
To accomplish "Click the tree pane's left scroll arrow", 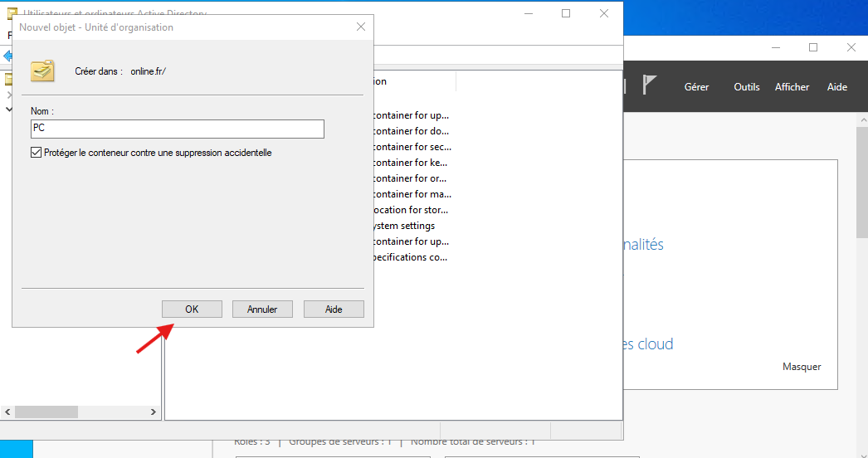I will tap(7, 412).
